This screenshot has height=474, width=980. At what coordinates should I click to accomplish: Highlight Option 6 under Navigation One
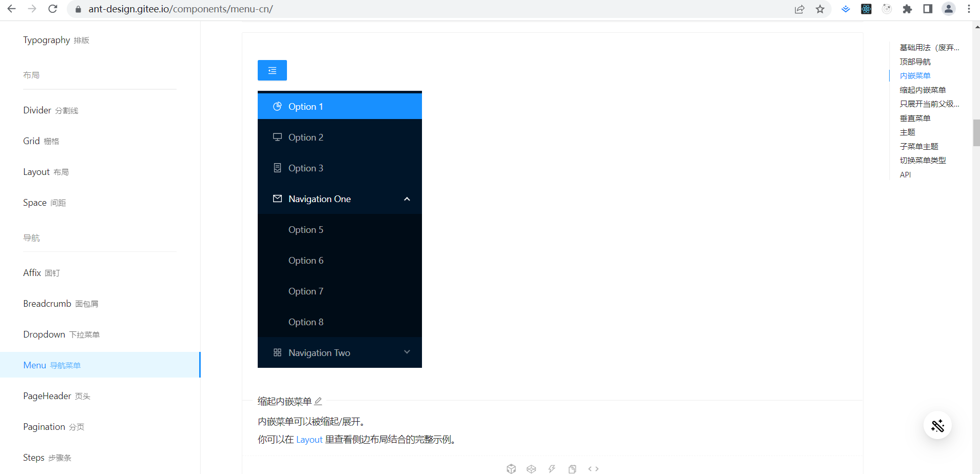(305, 260)
